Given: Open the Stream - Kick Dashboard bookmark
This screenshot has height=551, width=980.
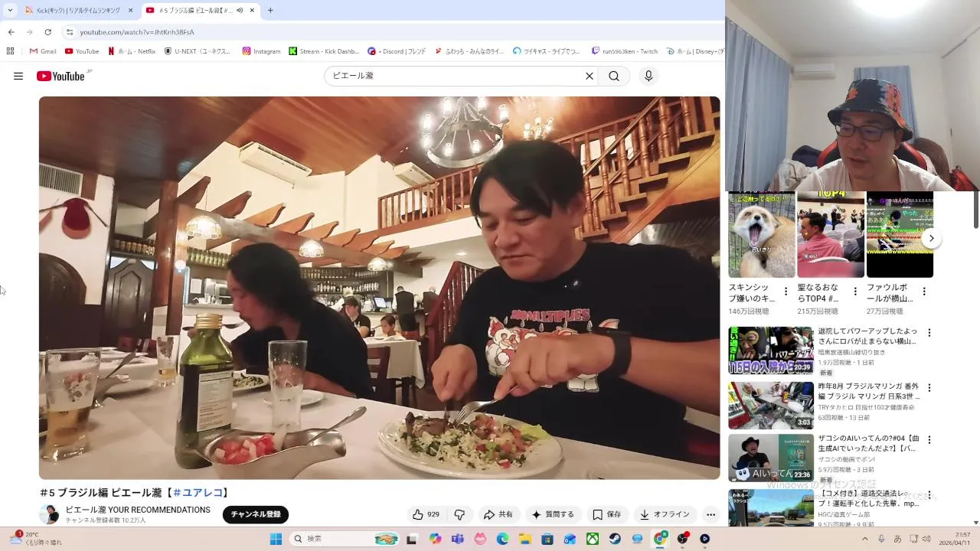Looking at the screenshot, I should coord(324,51).
